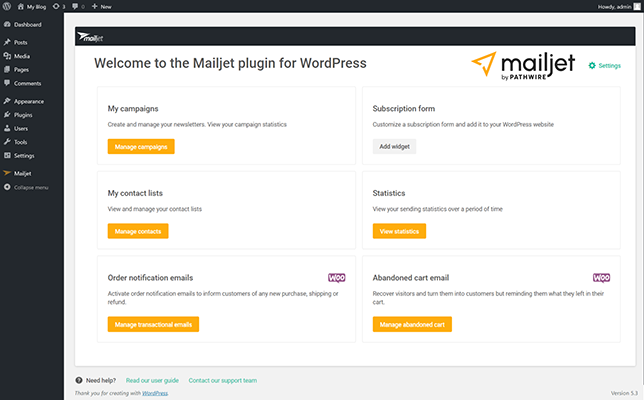Click the Welcome to the Mailjet plugin title
The width and height of the screenshot is (644, 400).
pyautogui.click(x=230, y=63)
